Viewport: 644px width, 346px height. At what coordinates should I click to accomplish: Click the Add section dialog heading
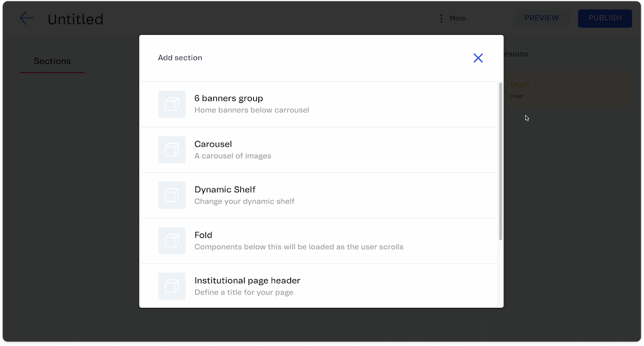(x=180, y=58)
